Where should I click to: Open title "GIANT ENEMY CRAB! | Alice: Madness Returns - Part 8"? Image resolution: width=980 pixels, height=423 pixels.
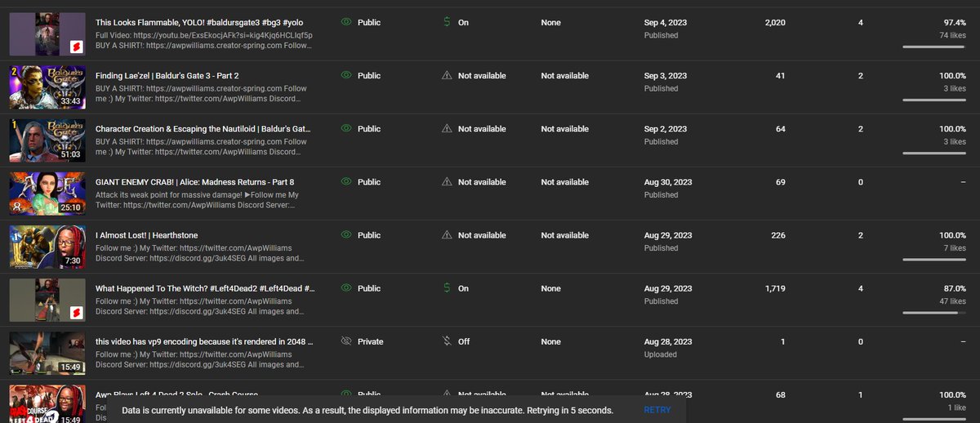point(194,182)
